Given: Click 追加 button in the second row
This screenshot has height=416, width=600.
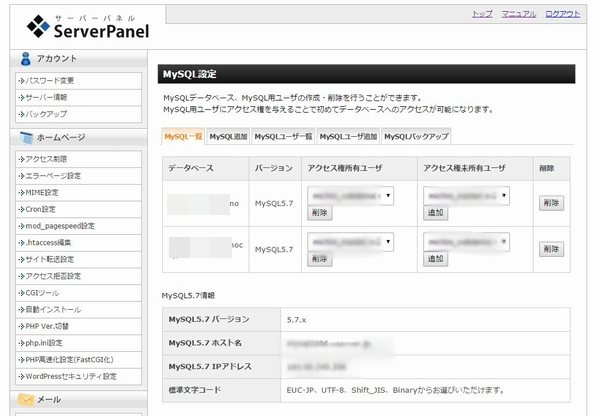Looking at the screenshot, I should (x=435, y=259).
